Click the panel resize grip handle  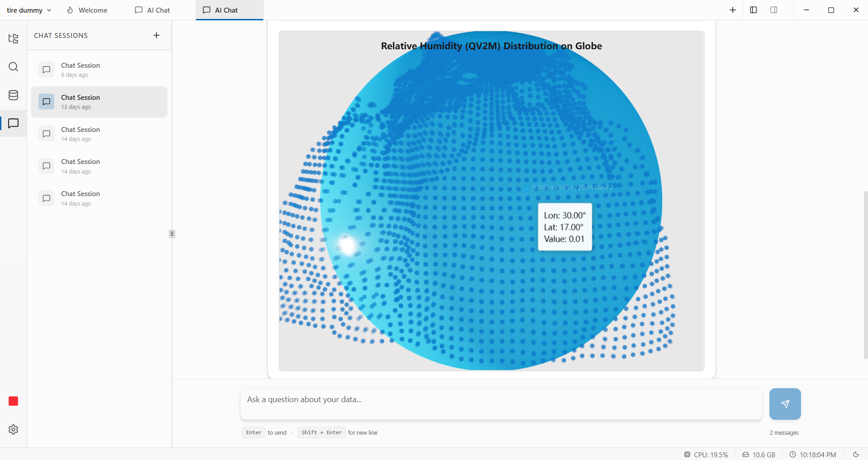[x=172, y=234]
